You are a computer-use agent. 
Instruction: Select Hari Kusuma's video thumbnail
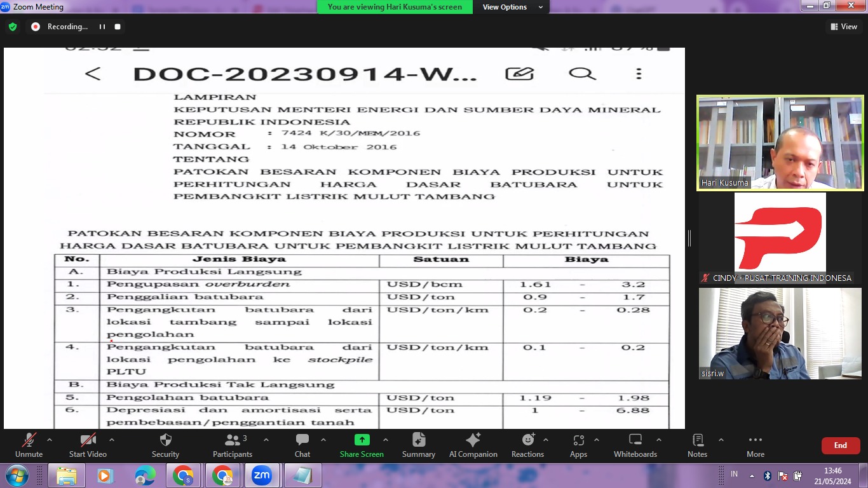pos(780,143)
